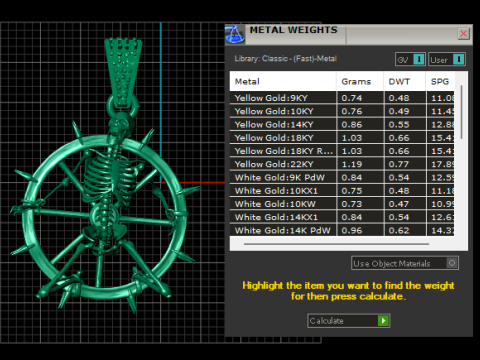Screen dimensions: 480x360
Task: Close the Metal Weights panel
Action: click(x=463, y=34)
